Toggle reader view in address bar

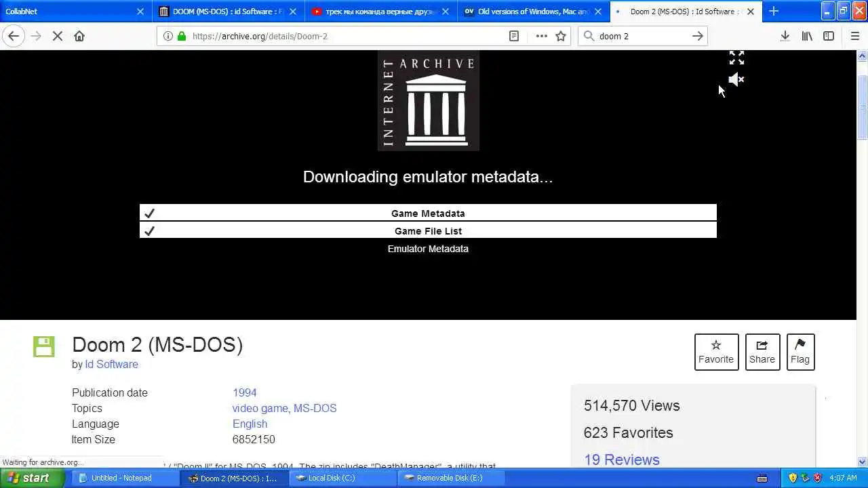click(514, 36)
